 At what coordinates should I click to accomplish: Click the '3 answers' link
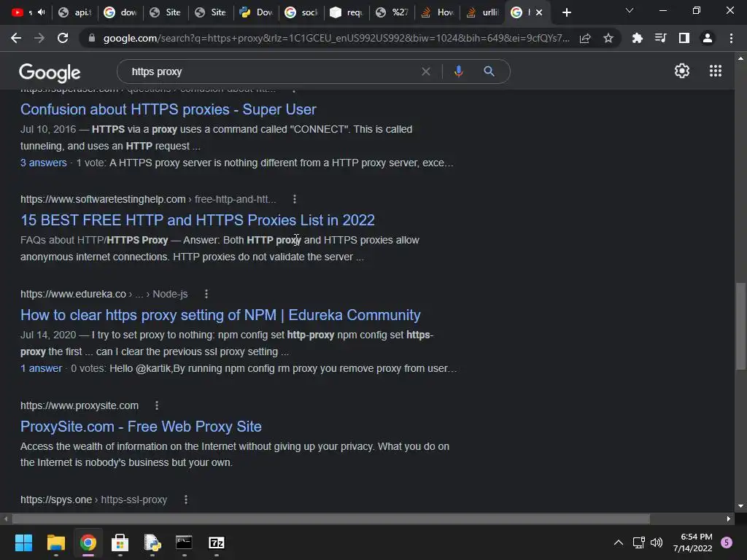(x=43, y=163)
